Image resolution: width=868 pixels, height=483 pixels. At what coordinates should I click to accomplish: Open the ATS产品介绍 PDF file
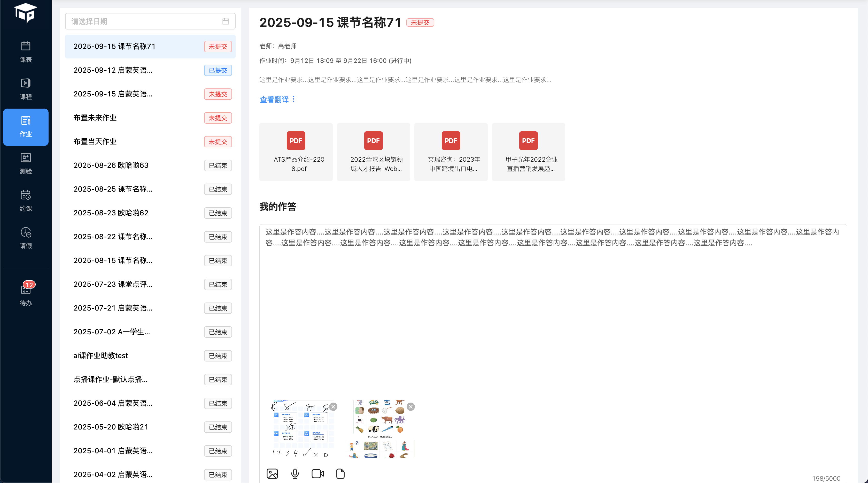(x=296, y=152)
